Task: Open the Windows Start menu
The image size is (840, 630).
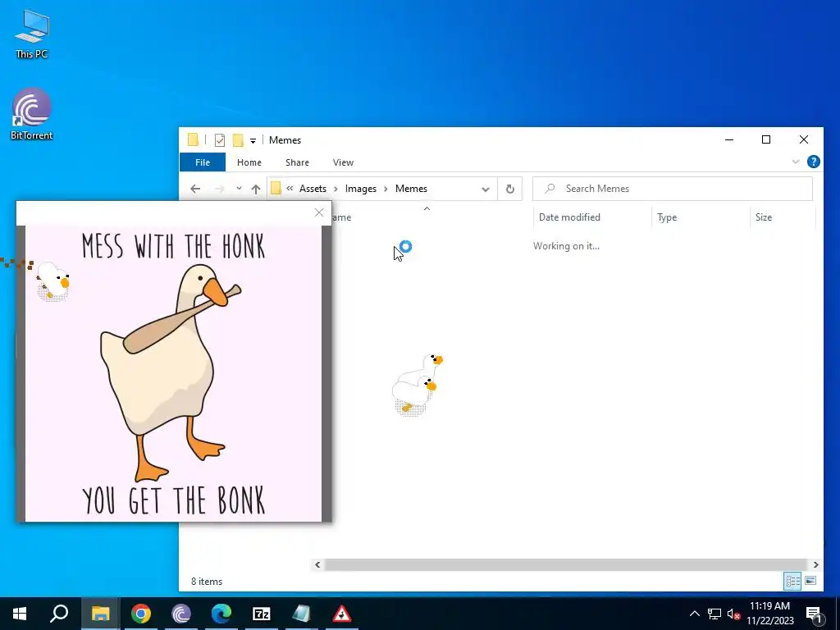Action: pos(20,614)
